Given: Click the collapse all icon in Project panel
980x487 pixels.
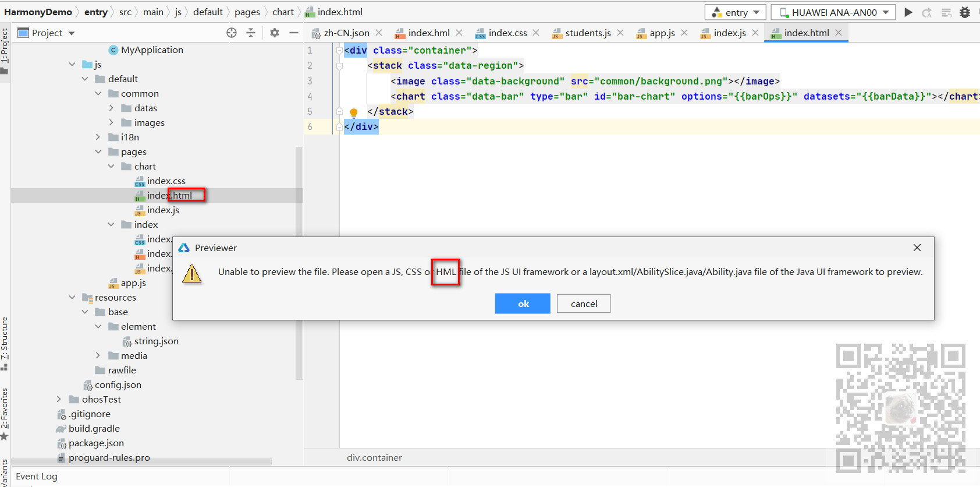Looking at the screenshot, I should (251, 33).
